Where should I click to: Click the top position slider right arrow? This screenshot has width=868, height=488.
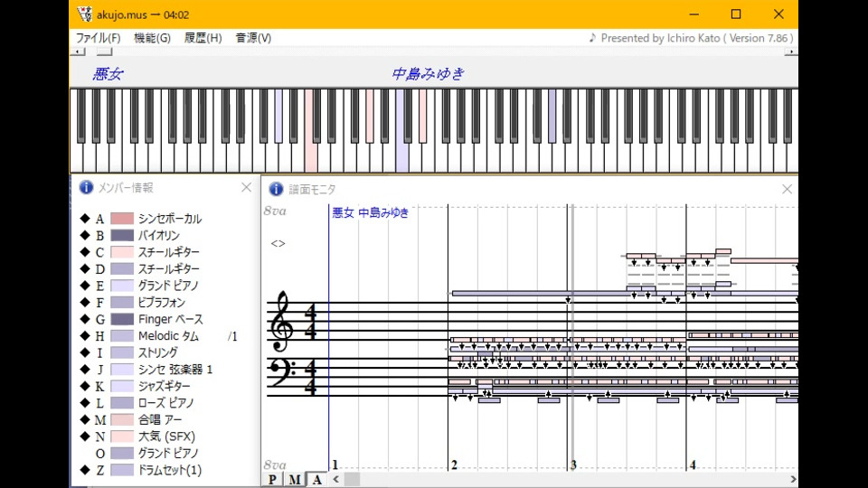[x=791, y=52]
